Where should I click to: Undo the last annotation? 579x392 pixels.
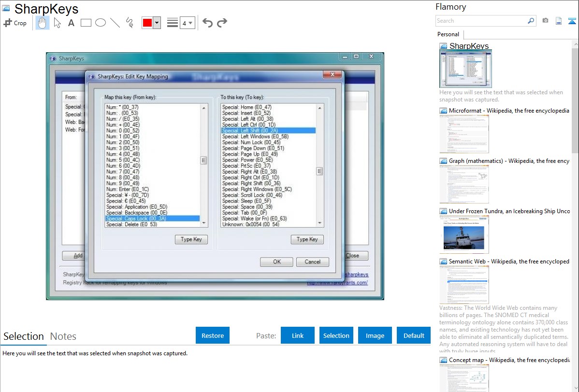pyautogui.click(x=207, y=23)
